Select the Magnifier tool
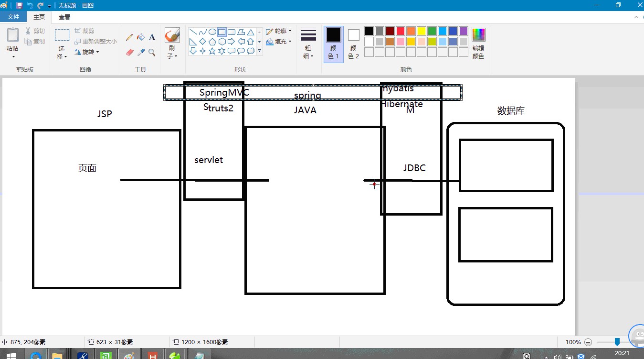The width and height of the screenshot is (644, 359). 152,53
